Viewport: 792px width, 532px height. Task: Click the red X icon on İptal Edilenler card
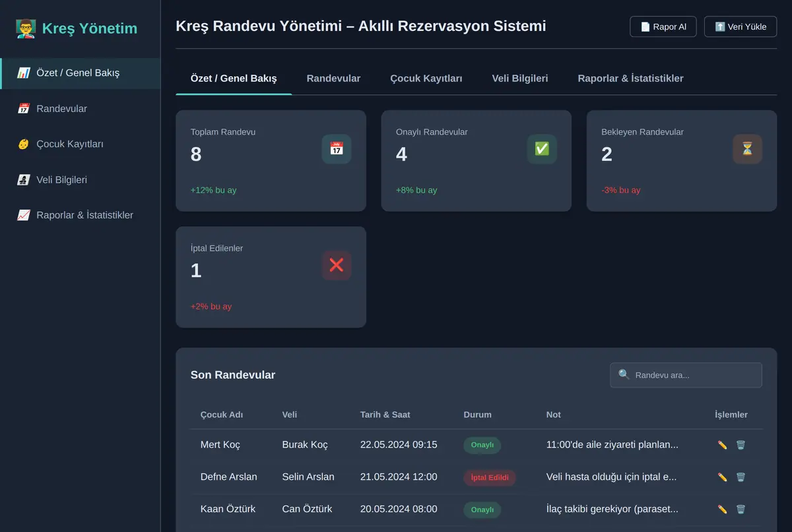tap(337, 265)
